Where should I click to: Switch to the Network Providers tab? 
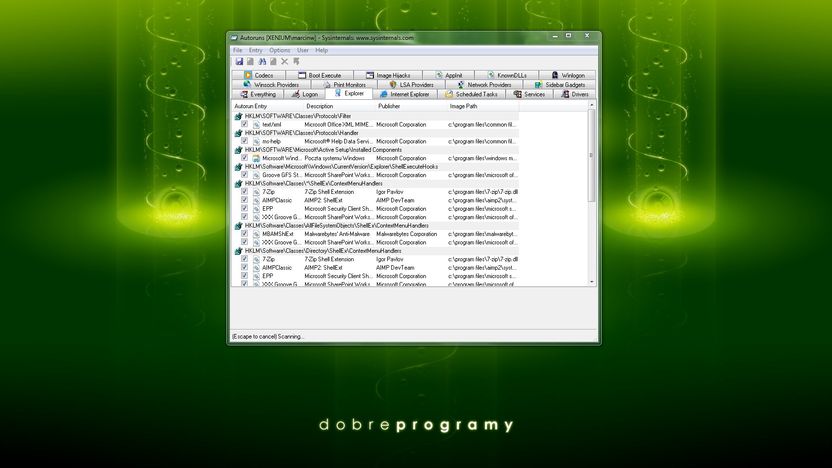(x=484, y=85)
